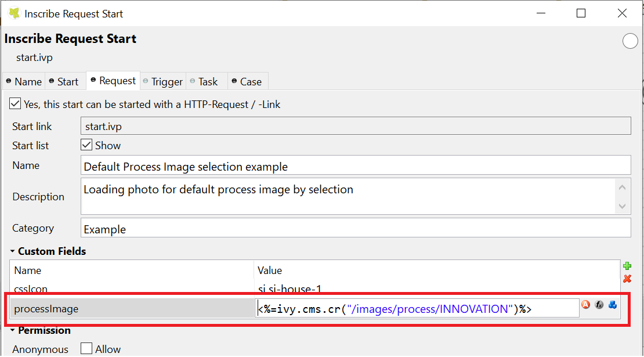The image size is (644, 357).
Task: Click the app logo in title bar
Action: tap(14, 13)
